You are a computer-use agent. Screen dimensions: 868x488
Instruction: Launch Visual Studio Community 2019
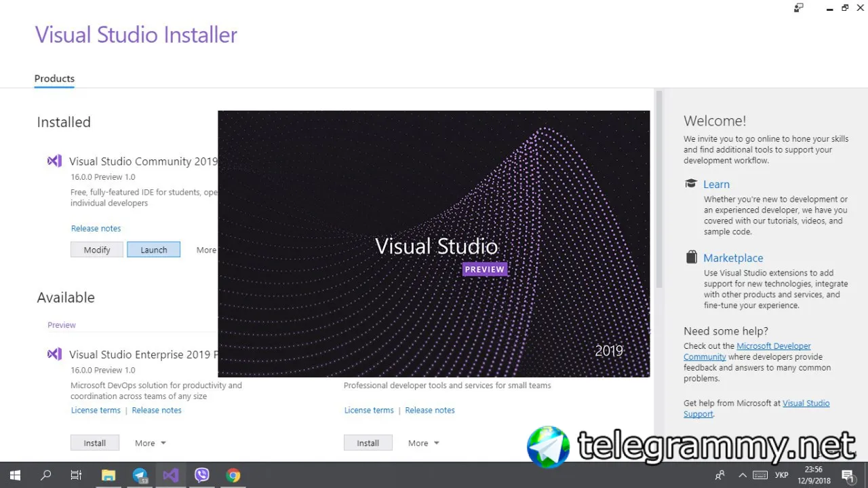[154, 250]
